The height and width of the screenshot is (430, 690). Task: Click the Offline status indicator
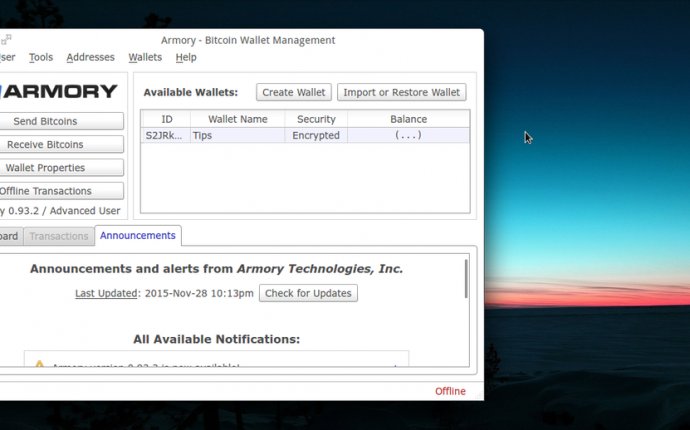pyautogui.click(x=450, y=391)
